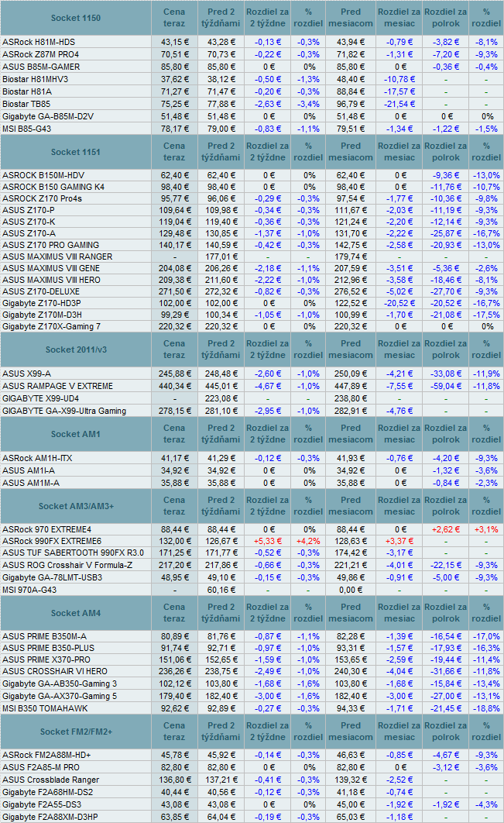Click GIGABYTE GA-X99-Ultra Gaming name

[64, 411]
